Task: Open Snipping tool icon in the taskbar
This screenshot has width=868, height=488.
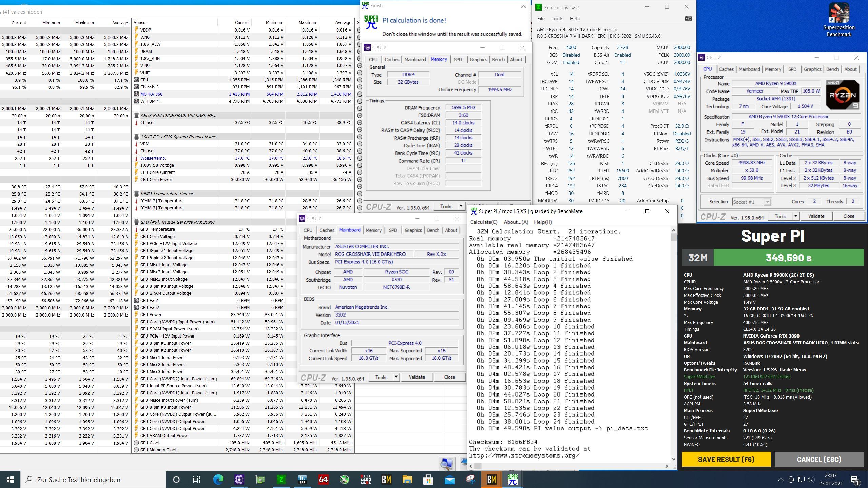Action: tap(471, 480)
